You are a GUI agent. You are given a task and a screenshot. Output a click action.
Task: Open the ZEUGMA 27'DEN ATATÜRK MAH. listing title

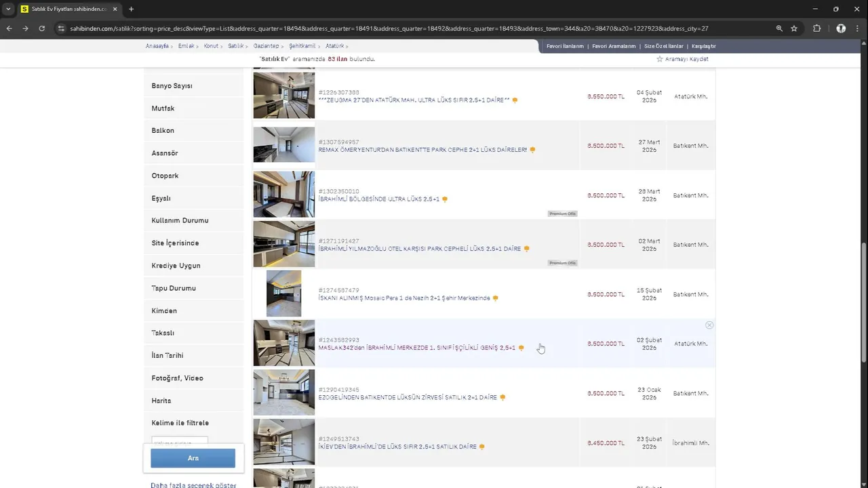pyautogui.click(x=414, y=100)
